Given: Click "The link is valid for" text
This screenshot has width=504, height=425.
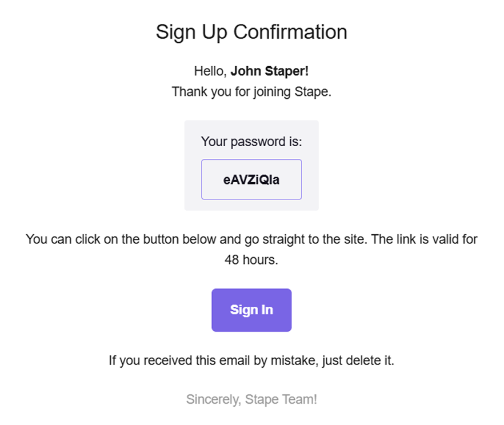Looking at the screenshot, I should [424, 239].
